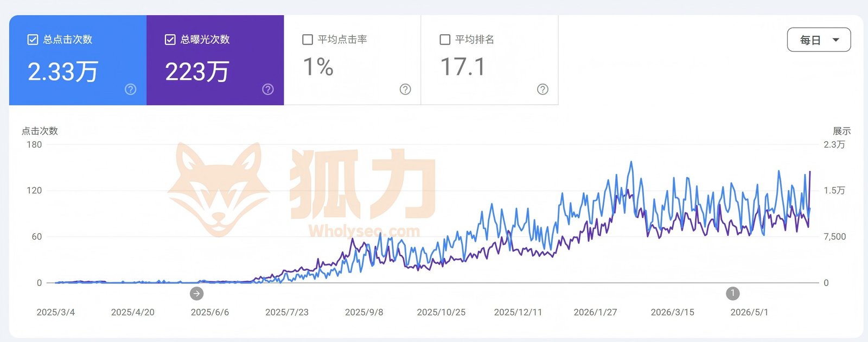Click the 60 left axis label
Screen dimensions: 868x342
pyautogui.click(x=36, y=237)
